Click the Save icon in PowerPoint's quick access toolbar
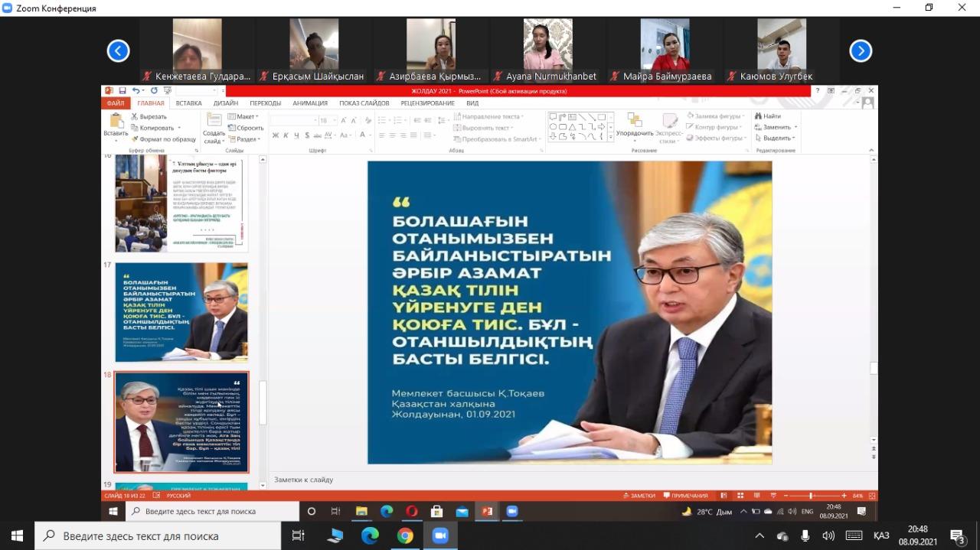This screenshot has width=980, height=550. click(x=122, y=91)
